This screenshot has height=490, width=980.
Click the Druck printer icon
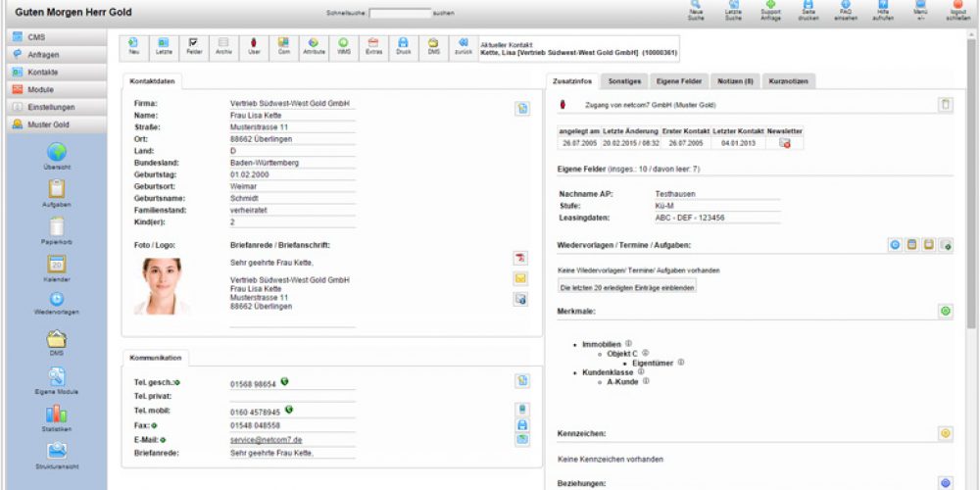point(402,45)
